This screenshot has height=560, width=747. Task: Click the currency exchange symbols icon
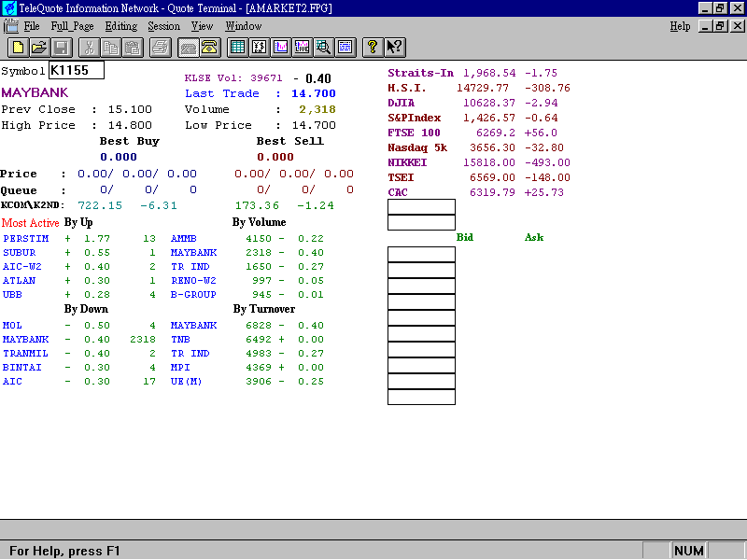point(260,48)
